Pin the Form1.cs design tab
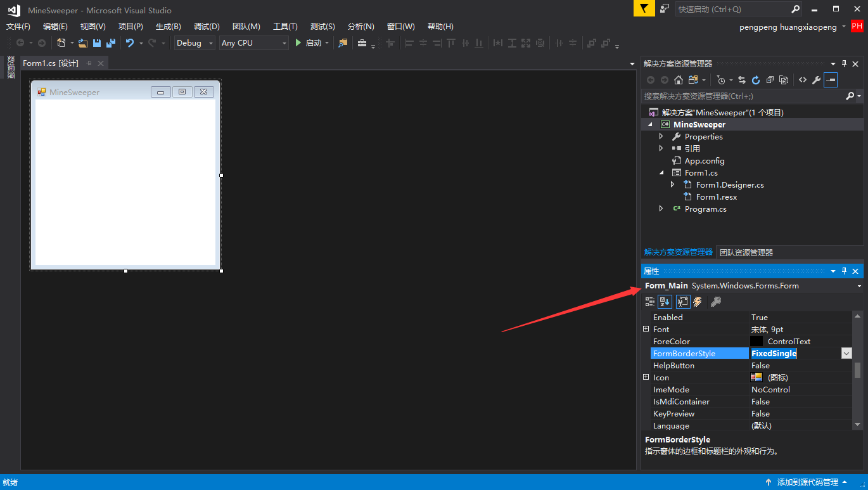Image resolution: width=868 pixels, height=490 pixels. (89, 63)
